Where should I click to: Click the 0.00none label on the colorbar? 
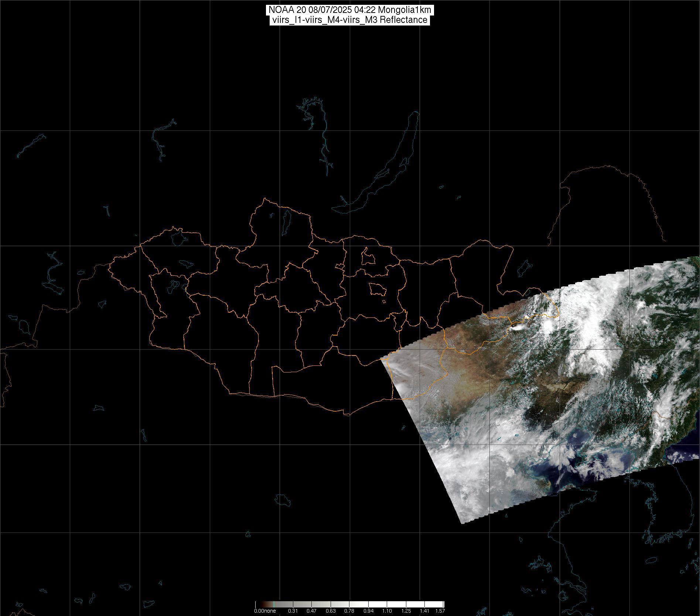point(265,611)
